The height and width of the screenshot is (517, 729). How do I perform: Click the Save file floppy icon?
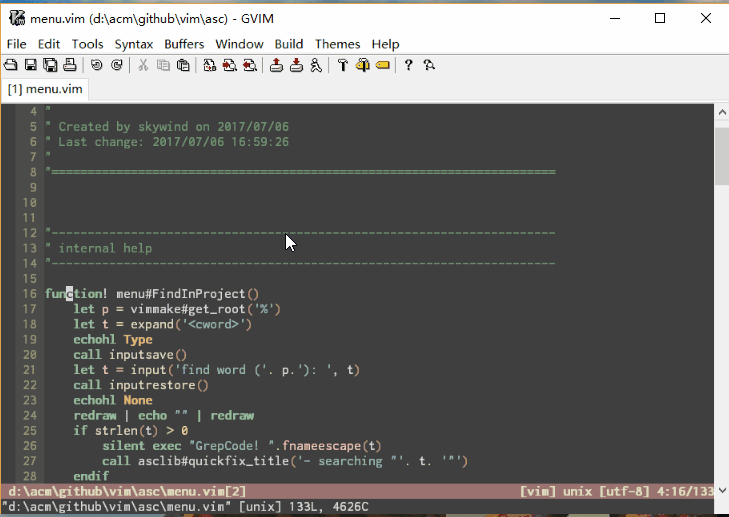click(x=31, y=65)
